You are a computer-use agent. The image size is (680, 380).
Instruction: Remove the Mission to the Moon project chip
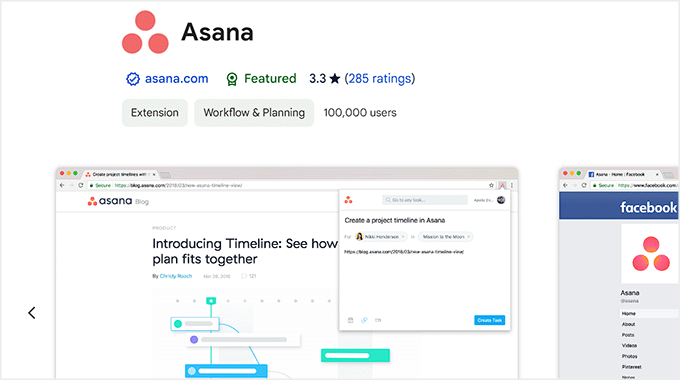468,237
